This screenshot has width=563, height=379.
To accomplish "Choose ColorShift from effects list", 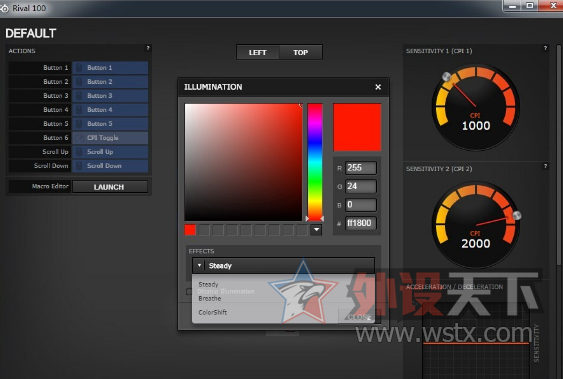I will coord(213,312).
